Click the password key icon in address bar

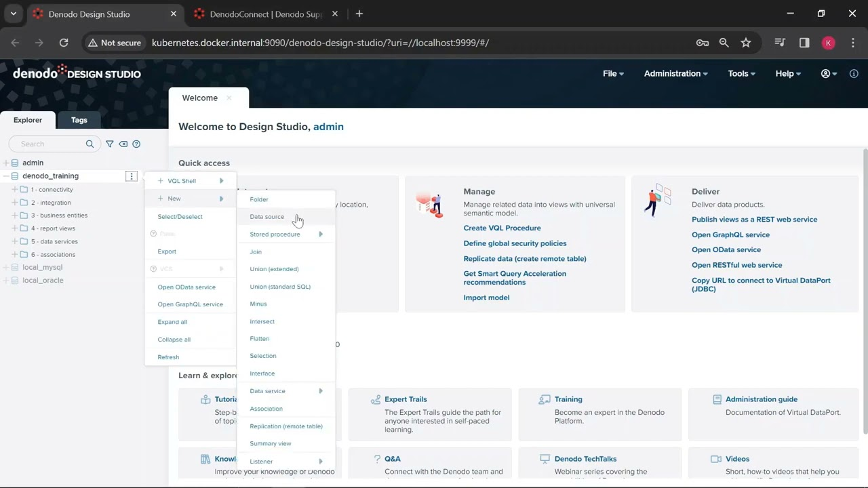pyautogui.click(x=703, y=43)
